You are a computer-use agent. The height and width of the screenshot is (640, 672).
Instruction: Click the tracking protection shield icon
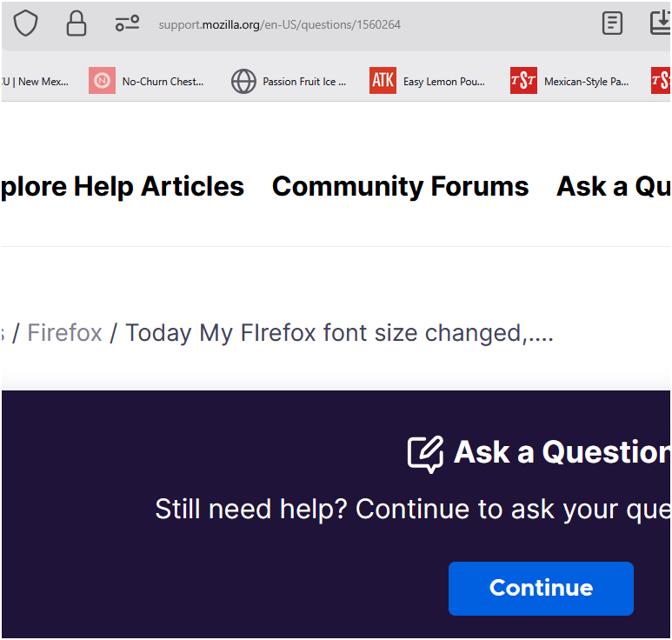coord(26,23)
